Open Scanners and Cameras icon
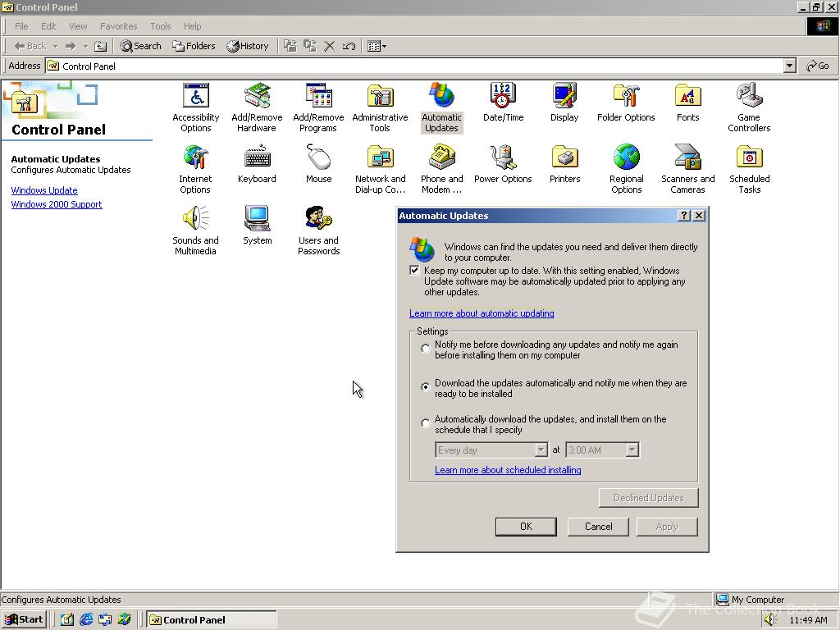Screen dimensions: 840x630 click(x=688, y=168)
